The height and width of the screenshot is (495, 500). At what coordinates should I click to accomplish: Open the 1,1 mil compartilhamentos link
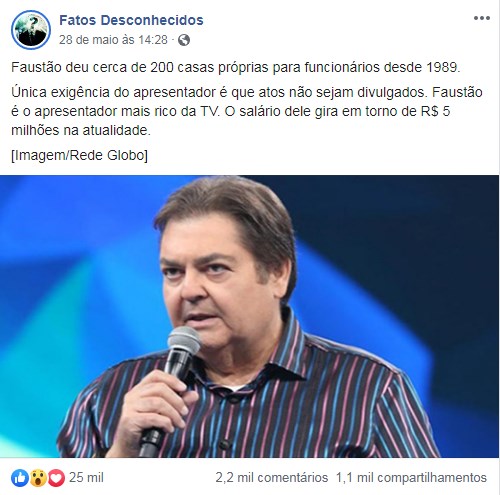pos(411,478)
